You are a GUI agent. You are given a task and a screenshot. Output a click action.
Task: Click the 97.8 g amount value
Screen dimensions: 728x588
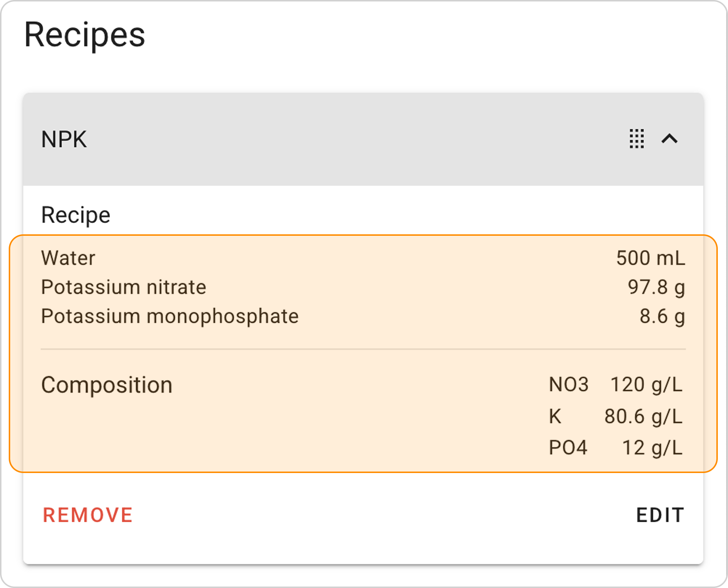[x=657, y=287]
